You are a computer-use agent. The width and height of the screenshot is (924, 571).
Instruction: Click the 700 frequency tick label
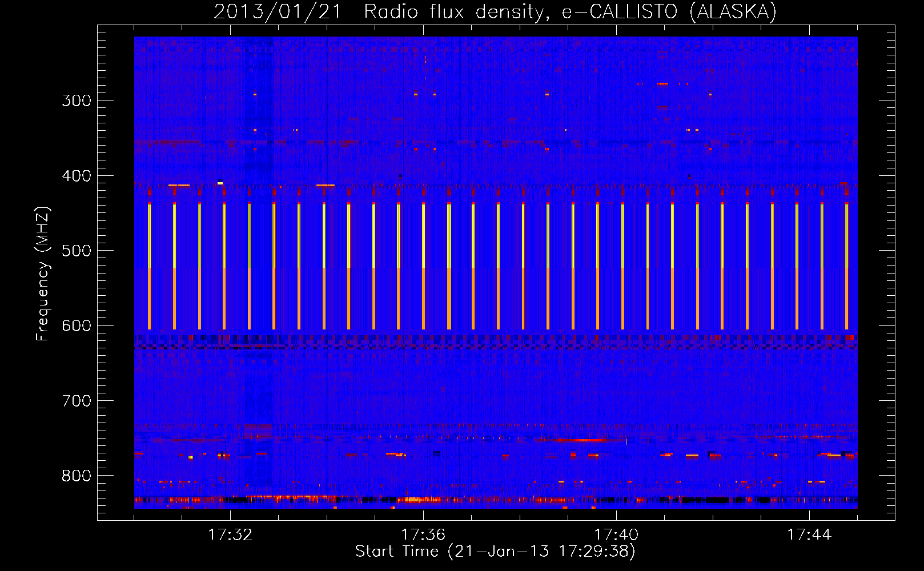[x=77, y=401]
